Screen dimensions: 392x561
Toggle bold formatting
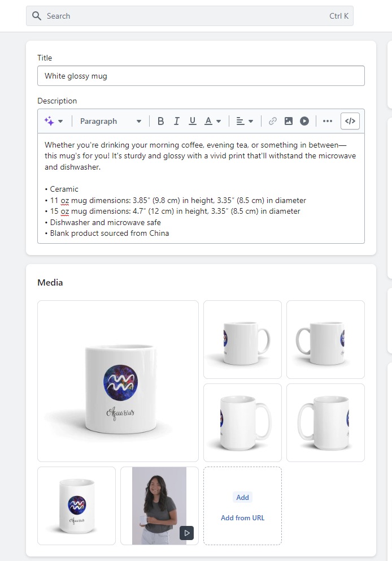coord(161,121)
